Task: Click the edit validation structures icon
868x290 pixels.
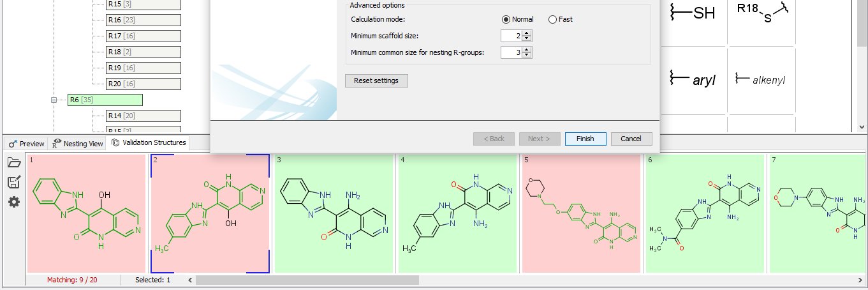Action: 13,182
